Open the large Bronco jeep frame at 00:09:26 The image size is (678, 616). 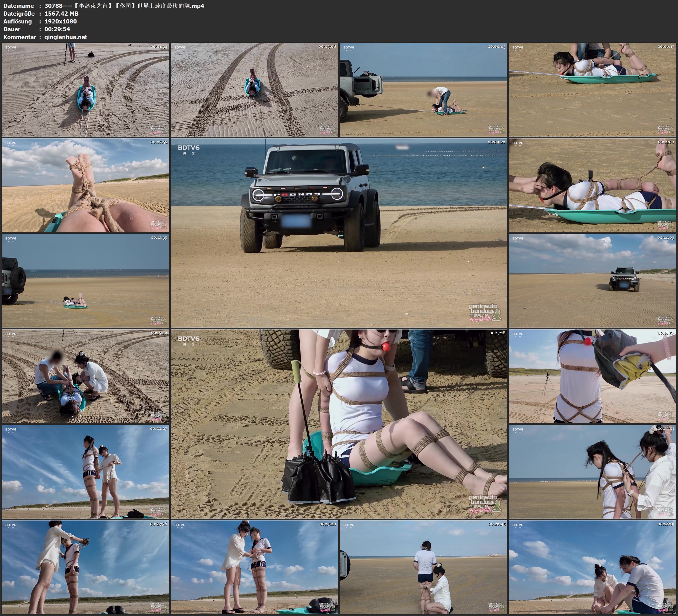click(x=339, y=233)
